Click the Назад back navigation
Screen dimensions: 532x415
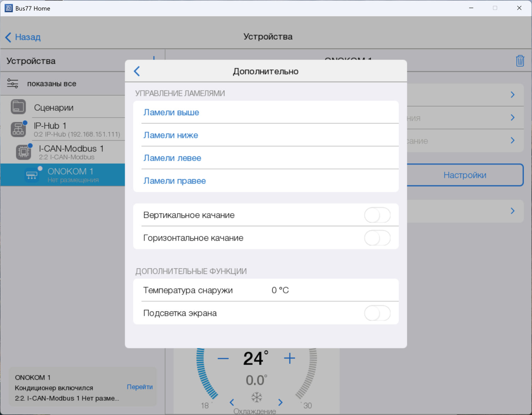click(x=23, y=37)
